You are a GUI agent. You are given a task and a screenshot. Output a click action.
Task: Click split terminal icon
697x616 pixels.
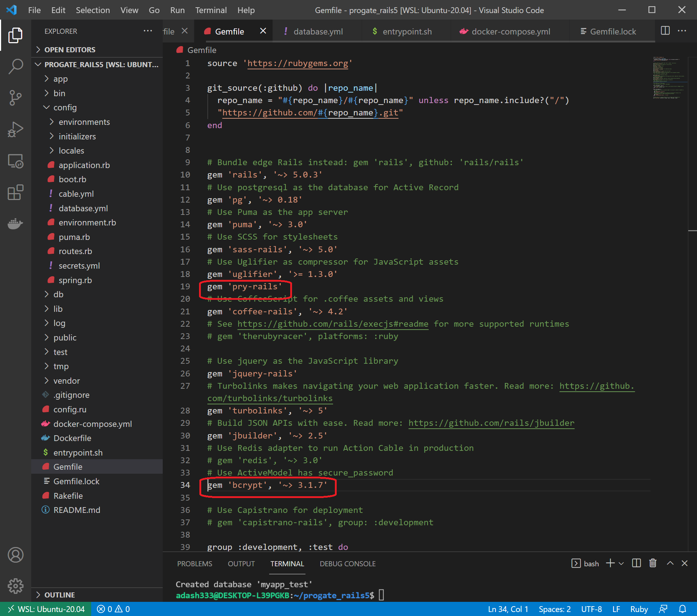[636, 563]
